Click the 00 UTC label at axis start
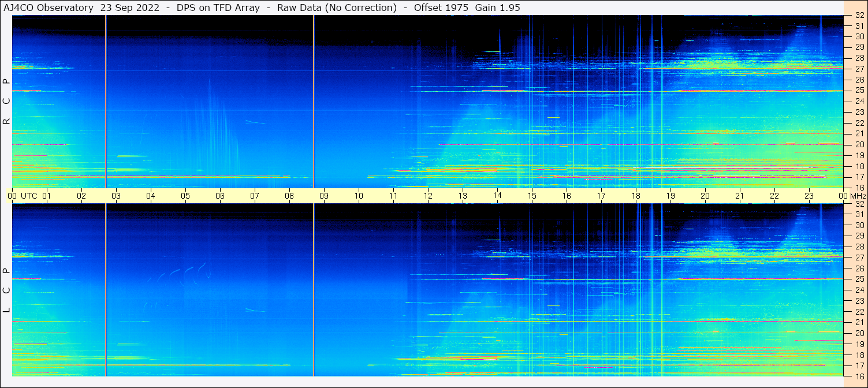Viewport: 868px width, 388px height. (x=23, y=196)
